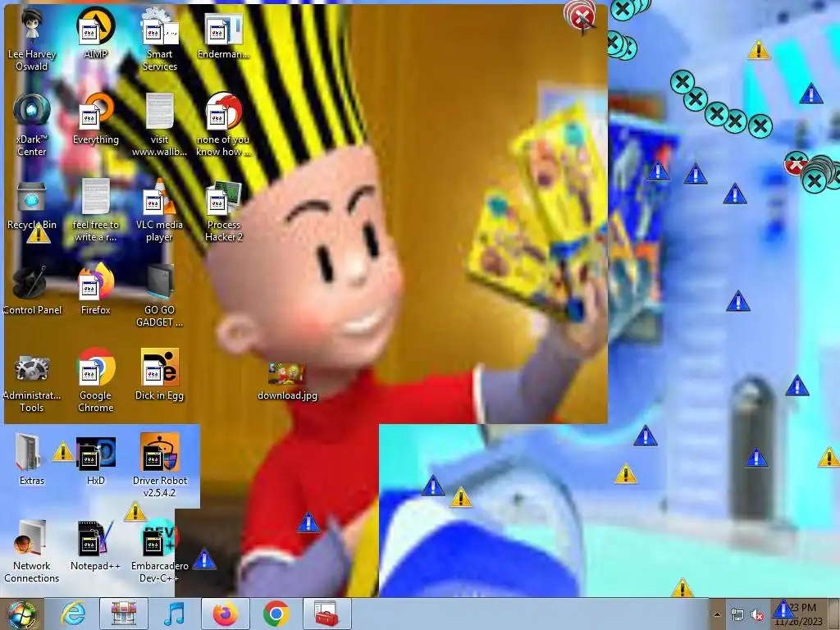Open the Windows Start menu

tap(21, 614)
